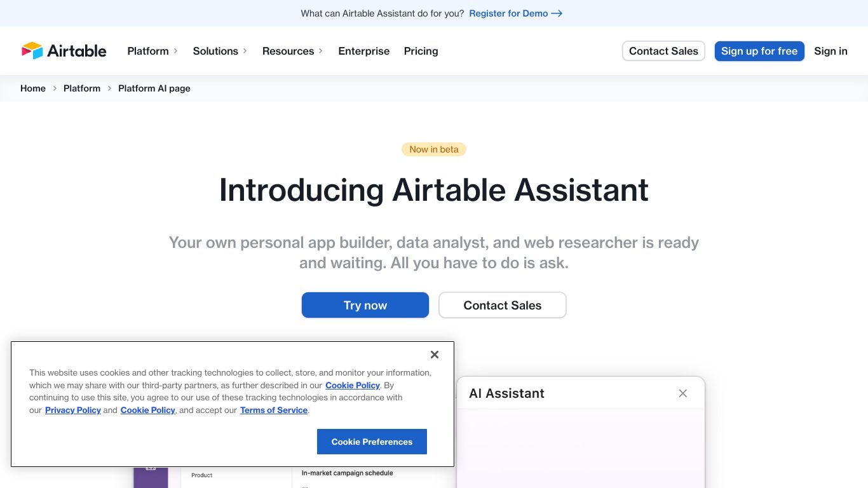
Task: Open the Cookie Policy link after Privacy Policy
Action: pos(148,410)
